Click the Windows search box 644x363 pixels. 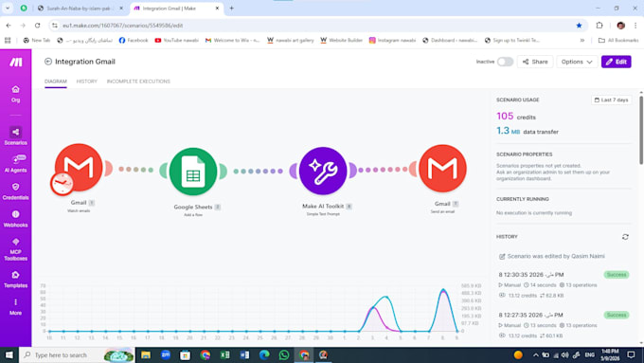tap(78, 354)
